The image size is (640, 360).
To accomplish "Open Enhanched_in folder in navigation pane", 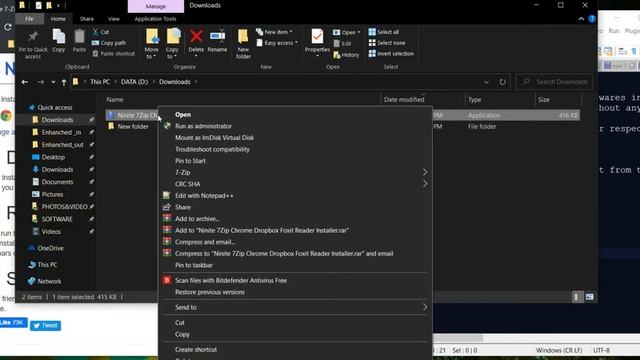I will (61, 132).
